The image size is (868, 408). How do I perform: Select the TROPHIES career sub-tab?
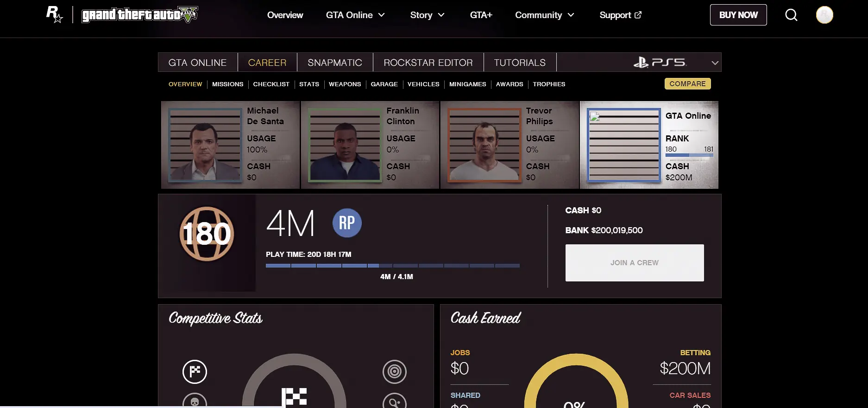[x=549, y=84]
